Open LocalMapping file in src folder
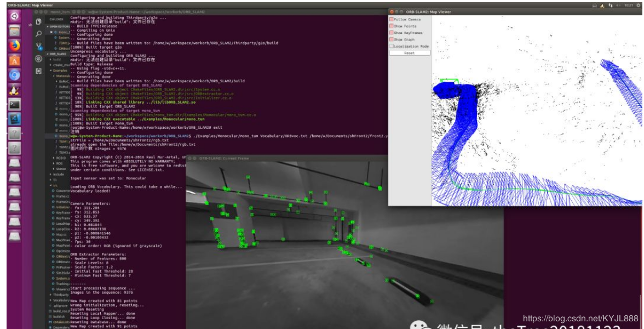The height and width of the screenshot is (329, 644). [x=61, y=224]
